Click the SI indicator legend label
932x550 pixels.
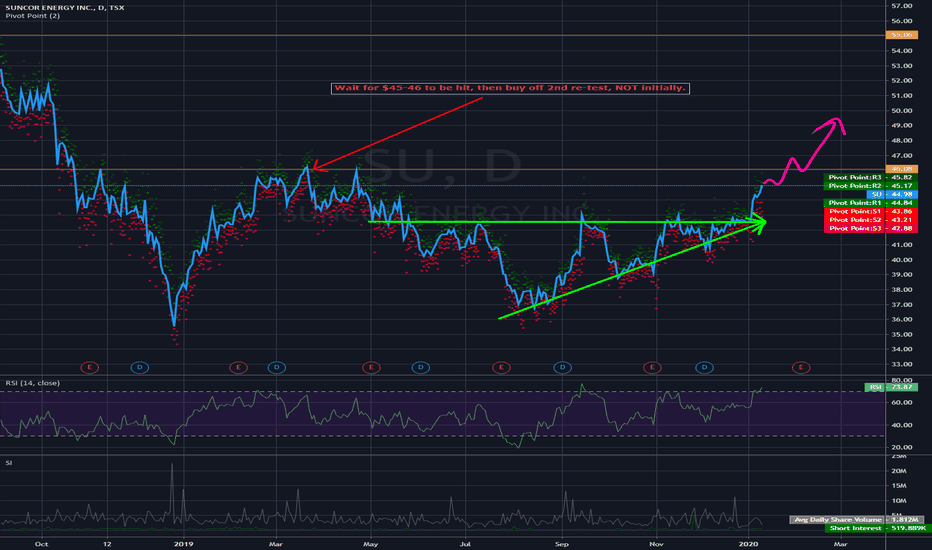(x=9, y=462)
